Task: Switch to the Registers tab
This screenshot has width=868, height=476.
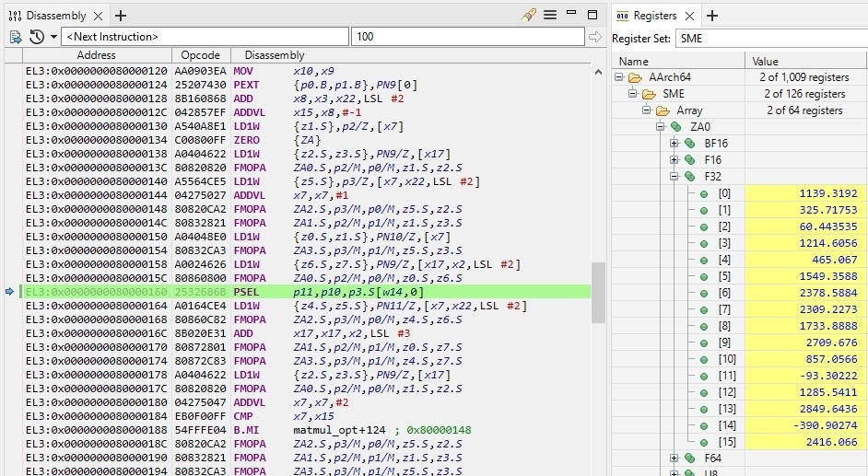Action: 654,16
